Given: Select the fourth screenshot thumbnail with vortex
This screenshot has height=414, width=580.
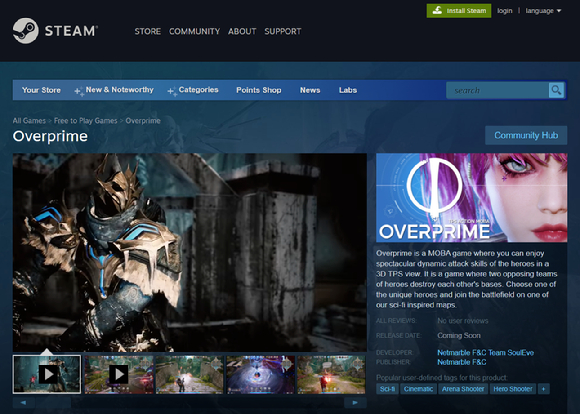Looking at the screenshot, I should 260,374.
